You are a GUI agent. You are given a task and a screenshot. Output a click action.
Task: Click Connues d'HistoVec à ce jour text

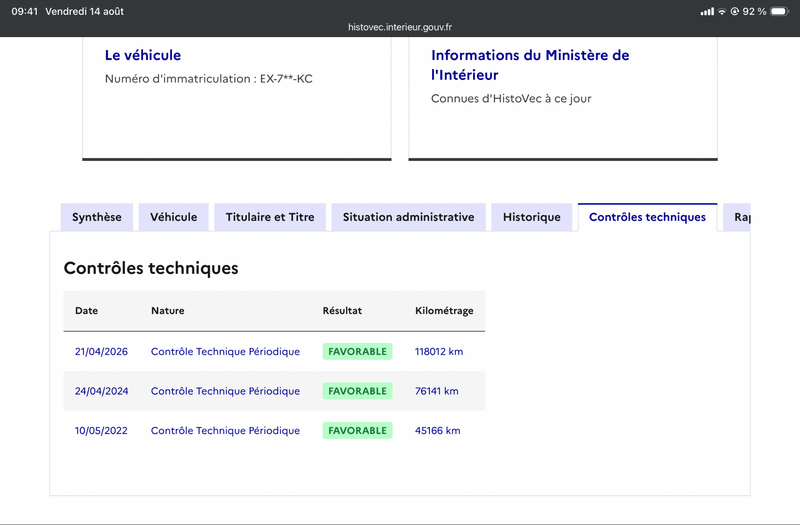click(511, 98)
